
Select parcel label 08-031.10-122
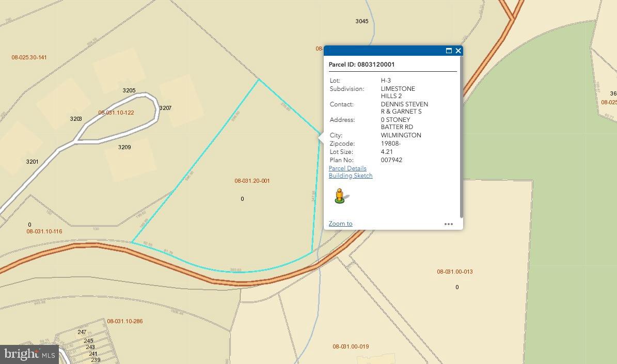click(116, 113)
